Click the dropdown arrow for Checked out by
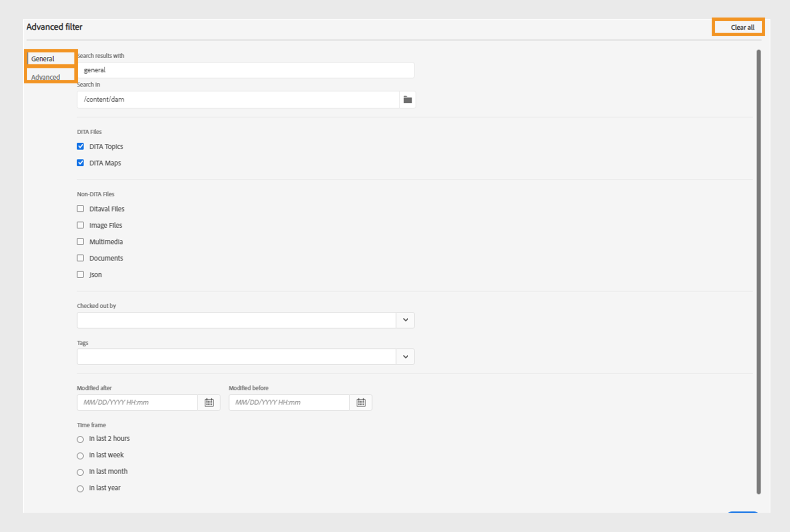Image resolution: width=790 pixels, height=532 pixels. (406, 320)
